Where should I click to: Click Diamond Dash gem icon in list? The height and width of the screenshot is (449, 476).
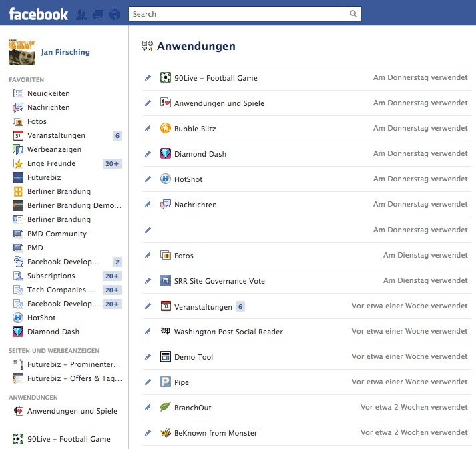click(166, 154)
